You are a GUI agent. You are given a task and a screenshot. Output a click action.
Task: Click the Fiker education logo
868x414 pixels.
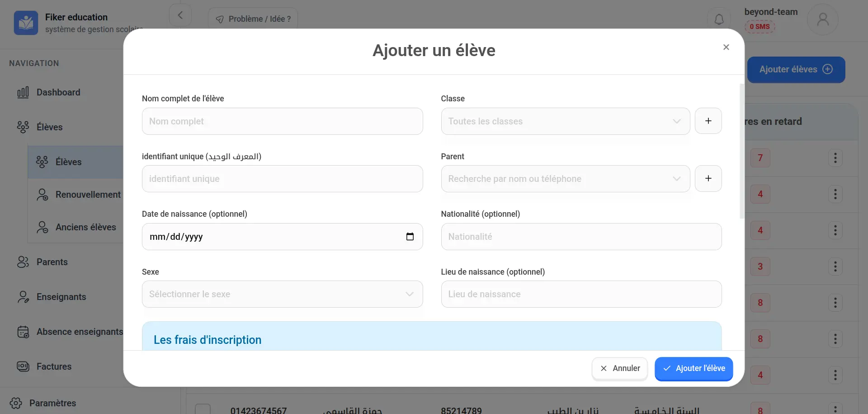(26, 23)
